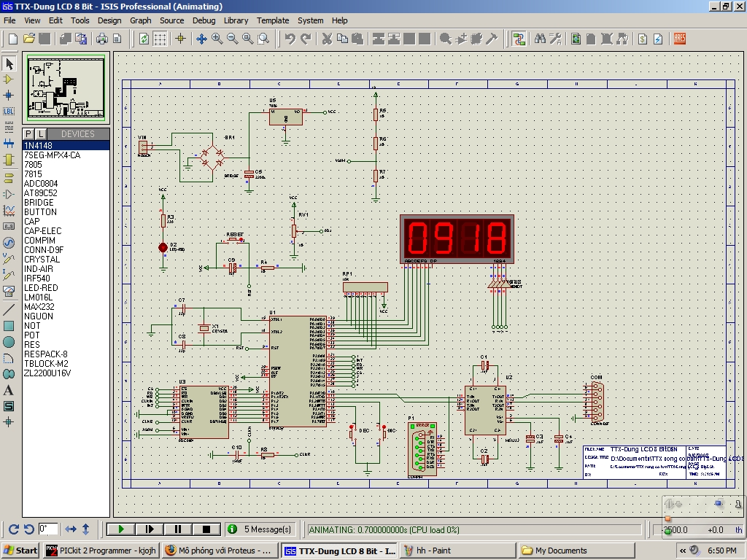
Task: Select the Selection arrow tool
Action: (x=9, y=63)
